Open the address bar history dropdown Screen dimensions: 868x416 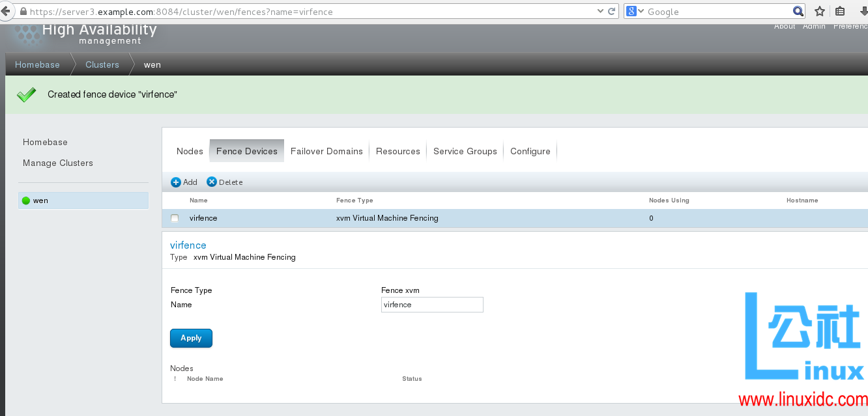pos(600,11)
